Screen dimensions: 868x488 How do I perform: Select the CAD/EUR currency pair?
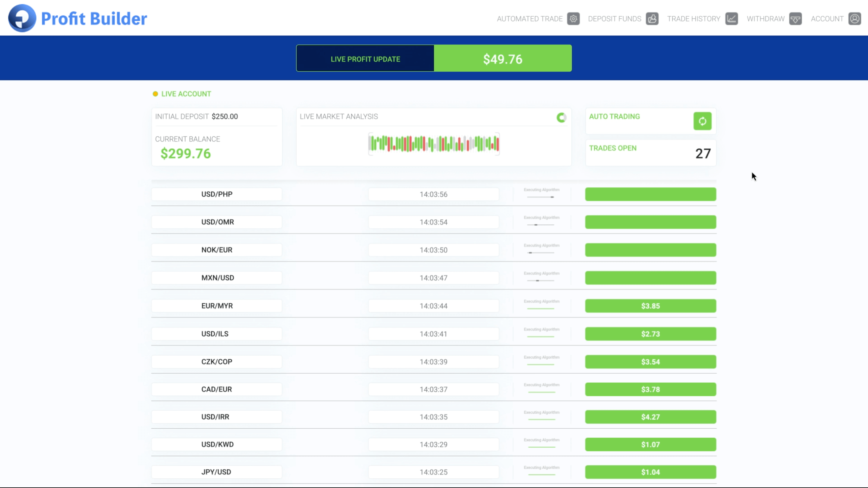coord(217,390)
